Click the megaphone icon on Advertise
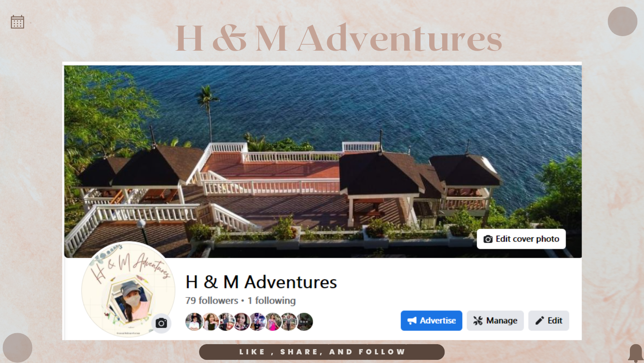The image size is (644, 363). 412,321
